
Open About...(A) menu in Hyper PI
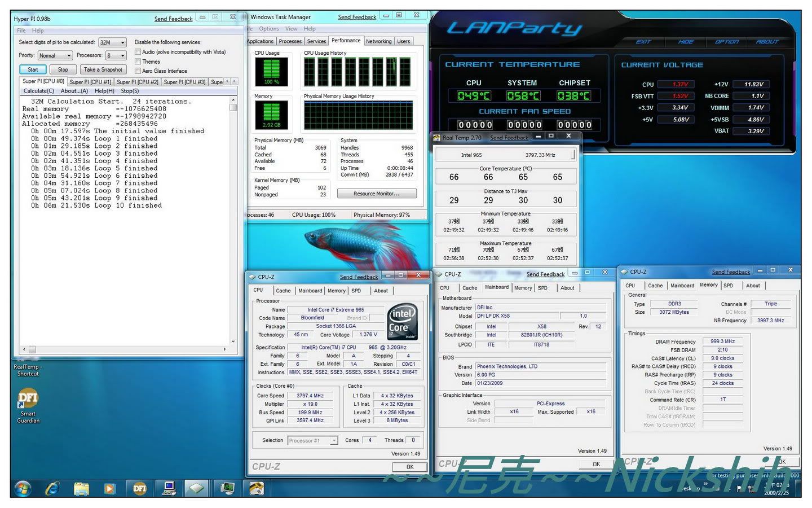point(74,91)
